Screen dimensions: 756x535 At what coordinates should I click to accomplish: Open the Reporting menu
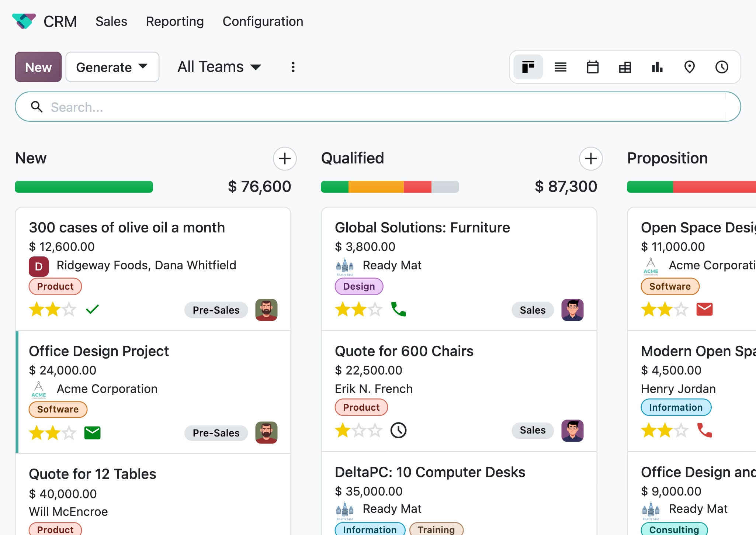tap(175, 21)
